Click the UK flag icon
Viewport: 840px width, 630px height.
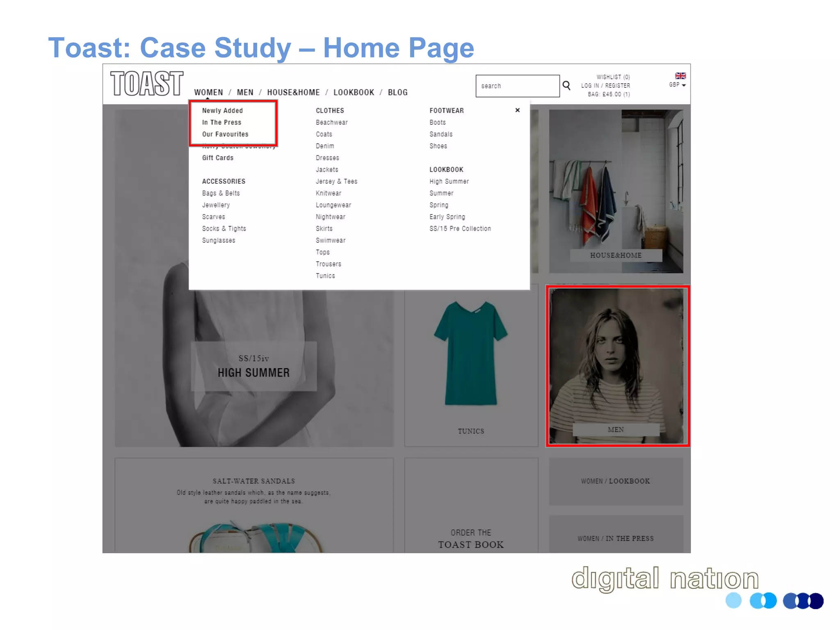point(680,76)
